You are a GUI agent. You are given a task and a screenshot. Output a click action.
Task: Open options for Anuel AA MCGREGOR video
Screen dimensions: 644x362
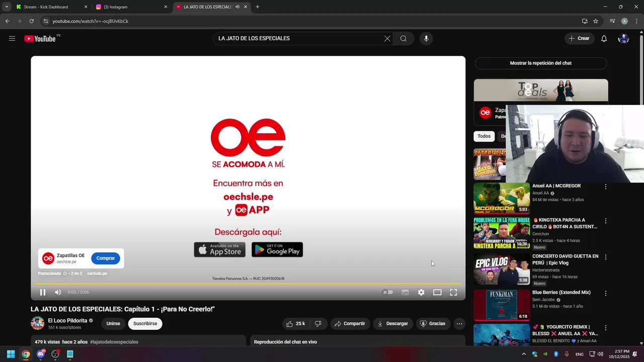[x=606, y=187]
